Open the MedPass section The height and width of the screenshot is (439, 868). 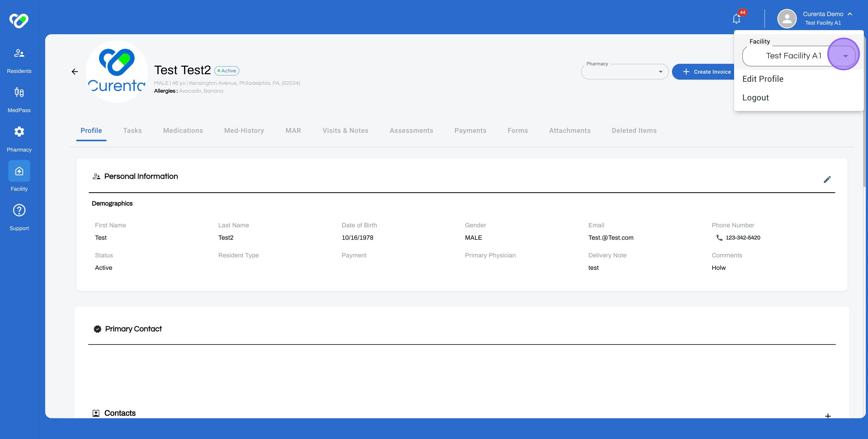pyautogui.click(x=19, y=100)
